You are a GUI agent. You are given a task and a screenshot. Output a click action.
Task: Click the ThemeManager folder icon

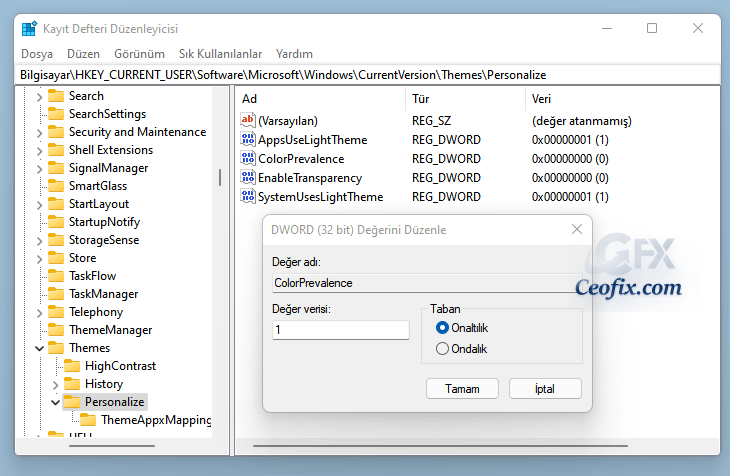(x=56, y=330)
